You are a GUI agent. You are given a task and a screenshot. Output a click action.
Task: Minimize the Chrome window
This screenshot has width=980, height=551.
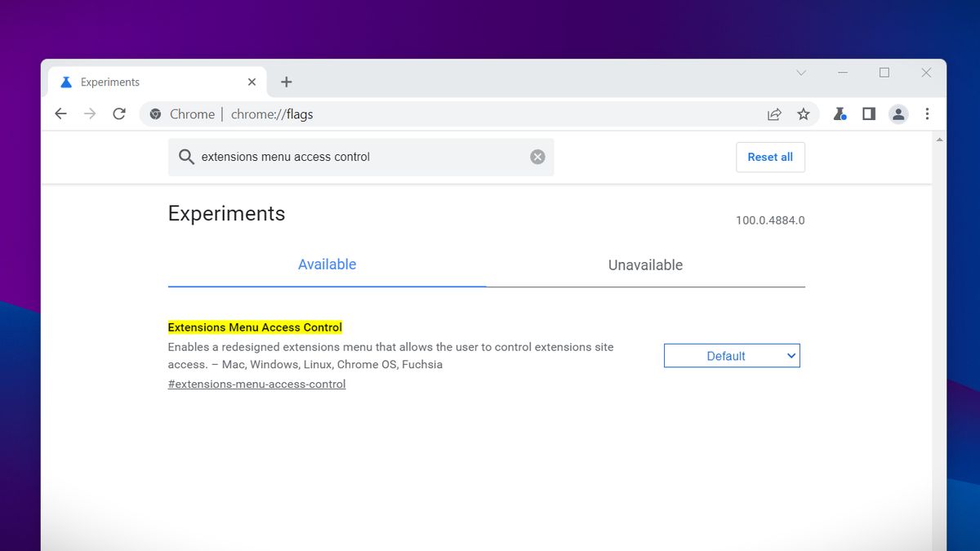[x=843, y=73]
